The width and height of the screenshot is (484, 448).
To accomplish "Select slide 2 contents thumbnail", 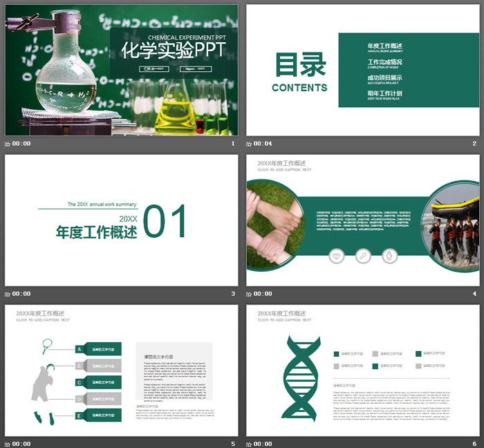I will click(363, 70).
